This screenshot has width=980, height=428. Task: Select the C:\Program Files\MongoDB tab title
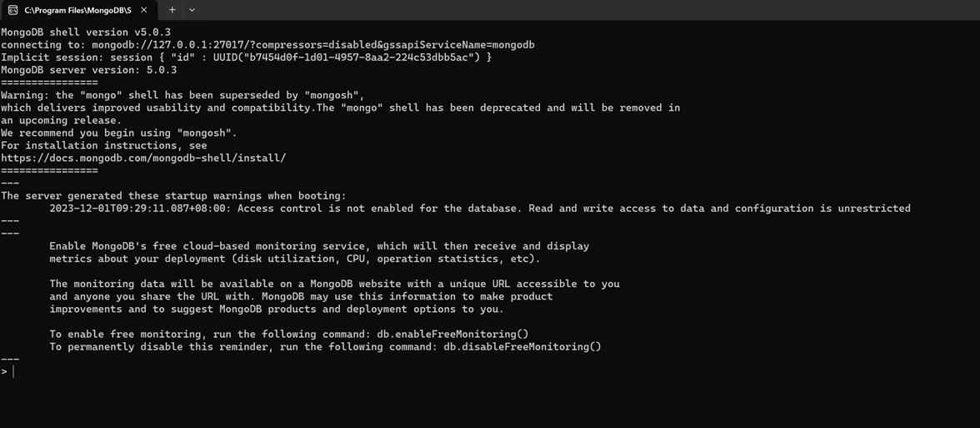[77, 10]
